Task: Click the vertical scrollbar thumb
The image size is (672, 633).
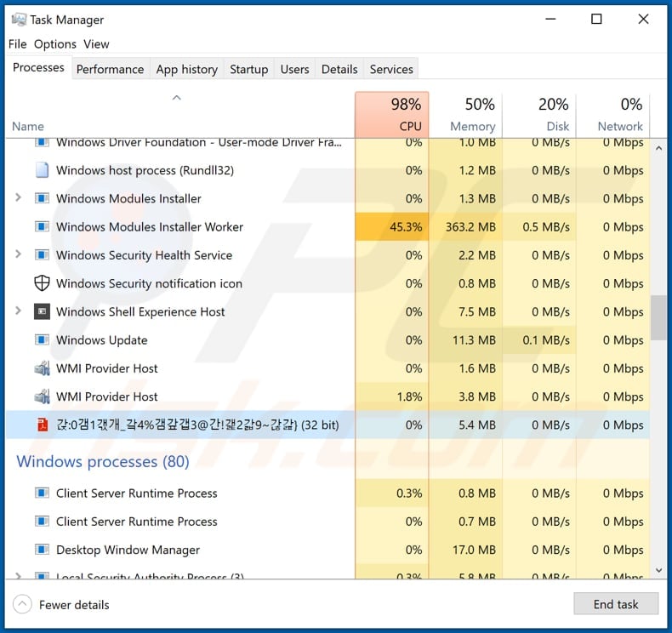Action: click(658, 317)
